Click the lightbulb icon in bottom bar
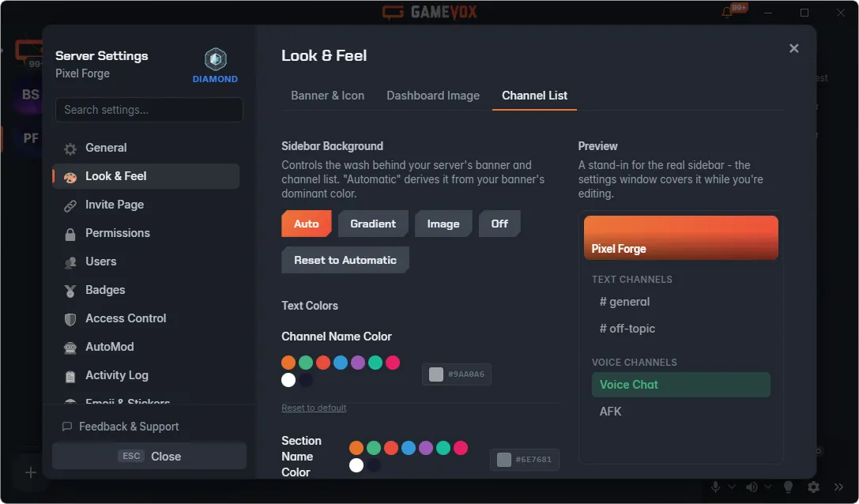The height and width of the screenshot is (504, 859). (789, 487)
